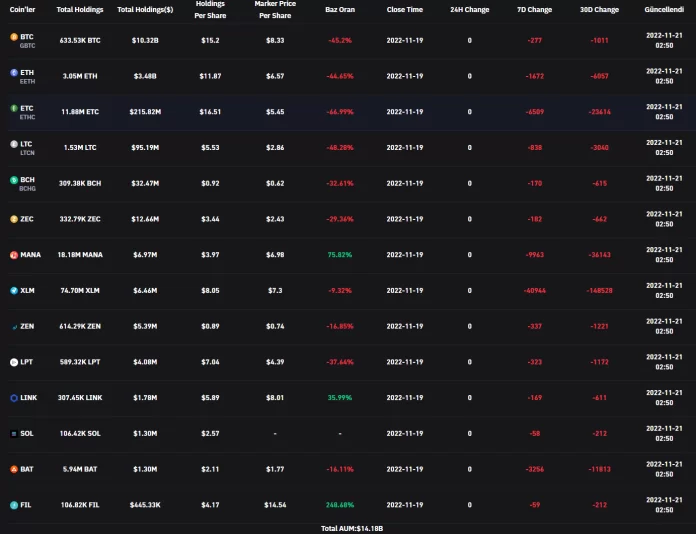Click the ETH coin icon

click(x=13, y=76)
